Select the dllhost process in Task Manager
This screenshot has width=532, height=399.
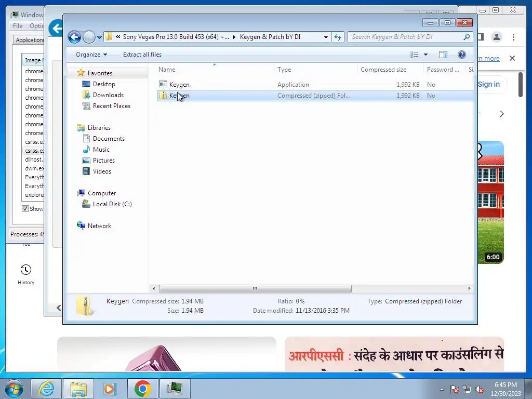click(x=34, y=159)
